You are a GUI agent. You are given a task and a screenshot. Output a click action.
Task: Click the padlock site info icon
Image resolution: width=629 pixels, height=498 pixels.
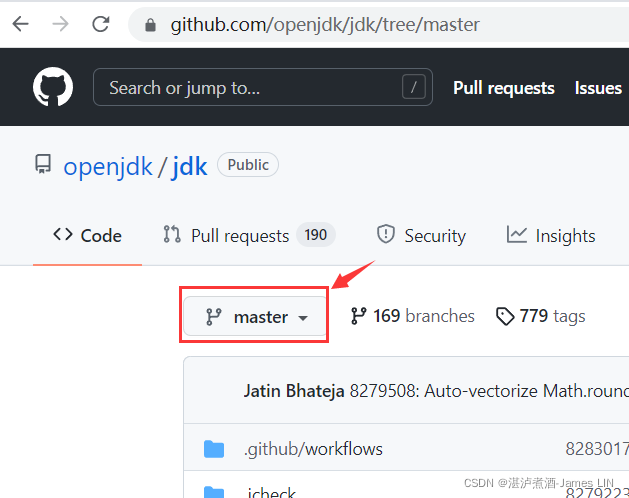(150, 25)
